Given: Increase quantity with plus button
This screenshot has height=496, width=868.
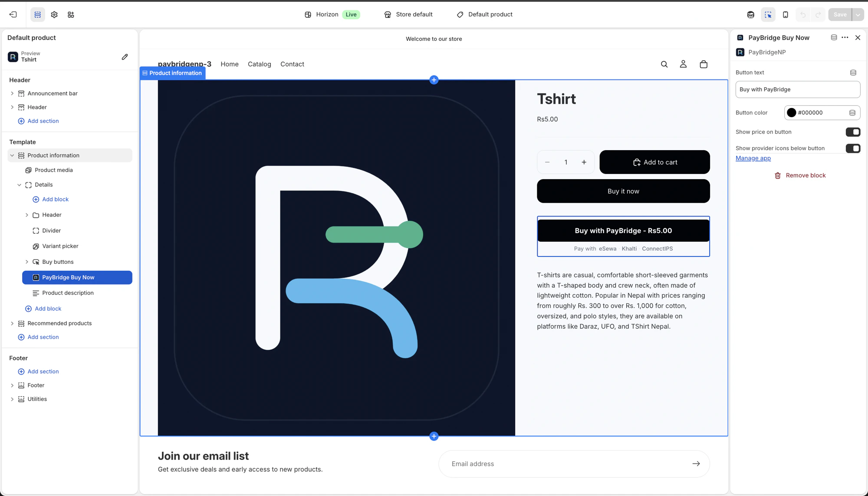Looking at the screenshot, I should [x=584, y=162].
